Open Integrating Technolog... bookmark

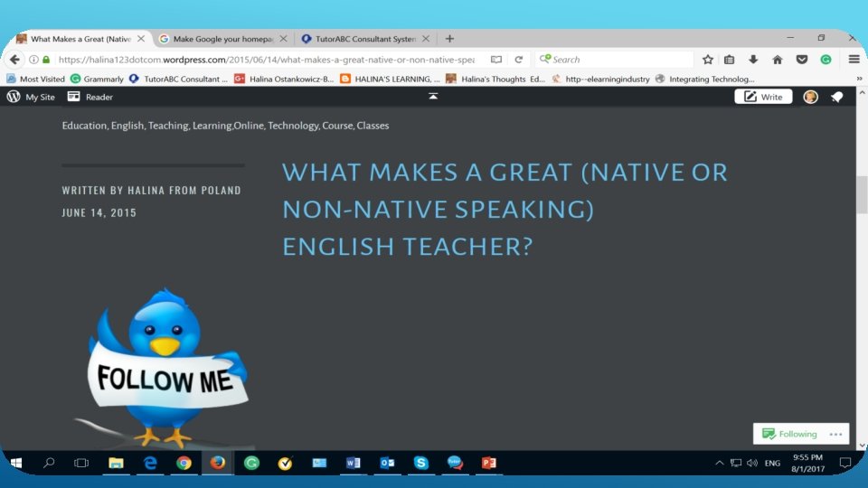[x=704, y=80]
